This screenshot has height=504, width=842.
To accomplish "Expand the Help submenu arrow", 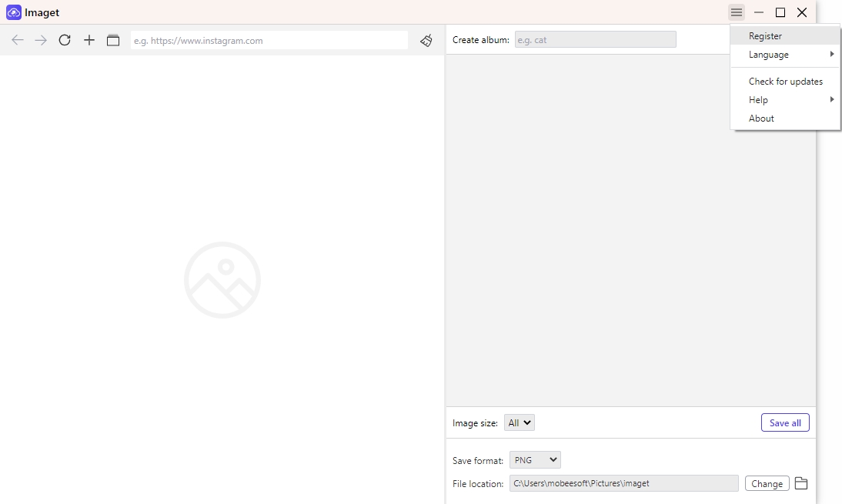I will [x=832, y=99].
